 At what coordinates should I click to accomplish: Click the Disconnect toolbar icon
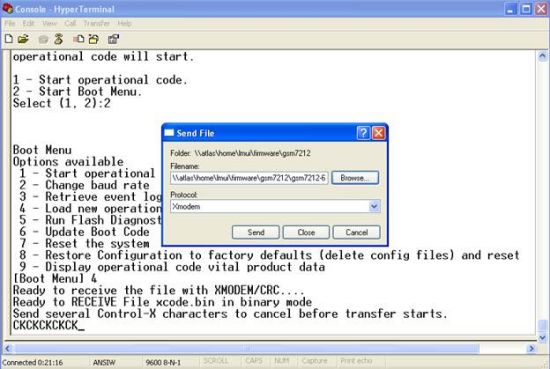[x=59, y=39]
